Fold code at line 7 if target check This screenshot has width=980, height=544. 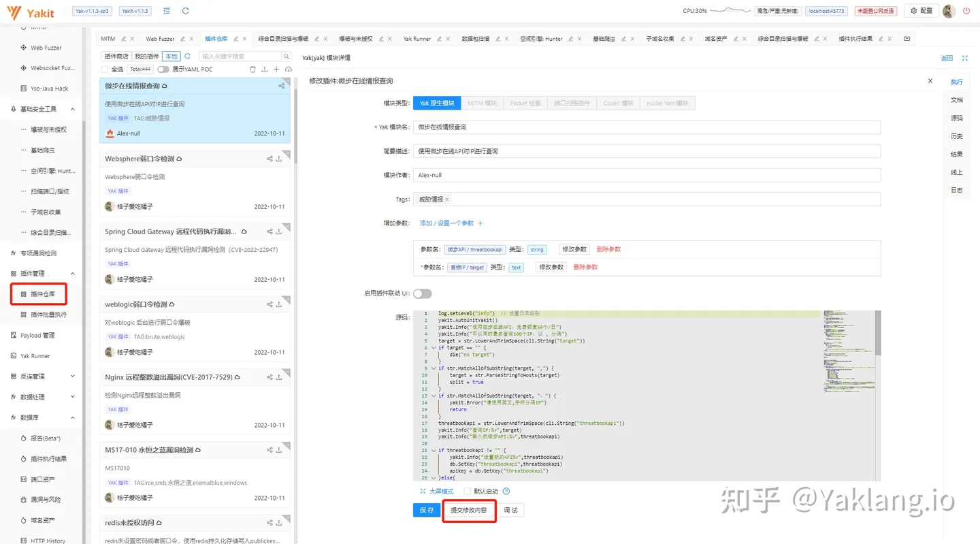click(434, 348)
